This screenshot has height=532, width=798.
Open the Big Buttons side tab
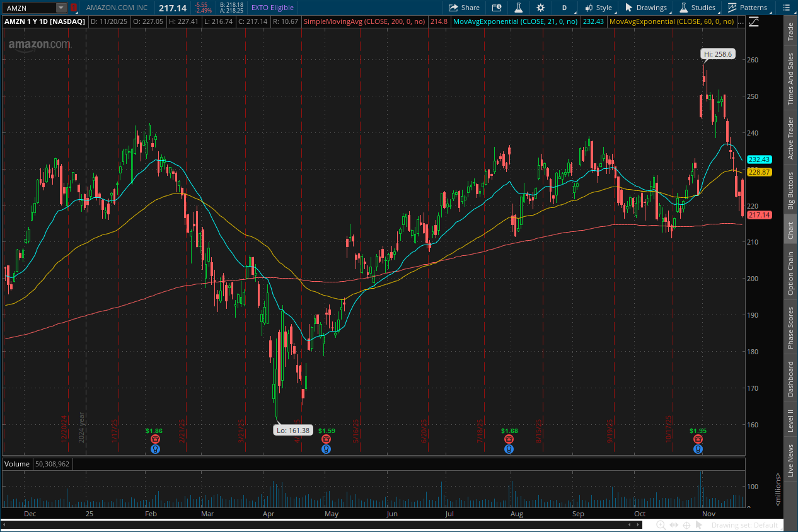(x=790, y=190)
